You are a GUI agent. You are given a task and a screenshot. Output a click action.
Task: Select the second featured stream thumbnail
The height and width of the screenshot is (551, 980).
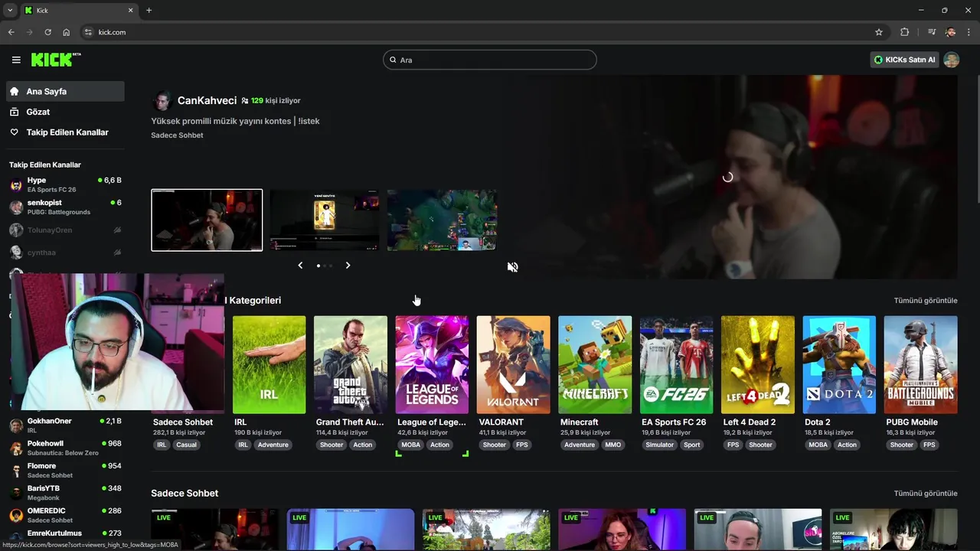325,220
